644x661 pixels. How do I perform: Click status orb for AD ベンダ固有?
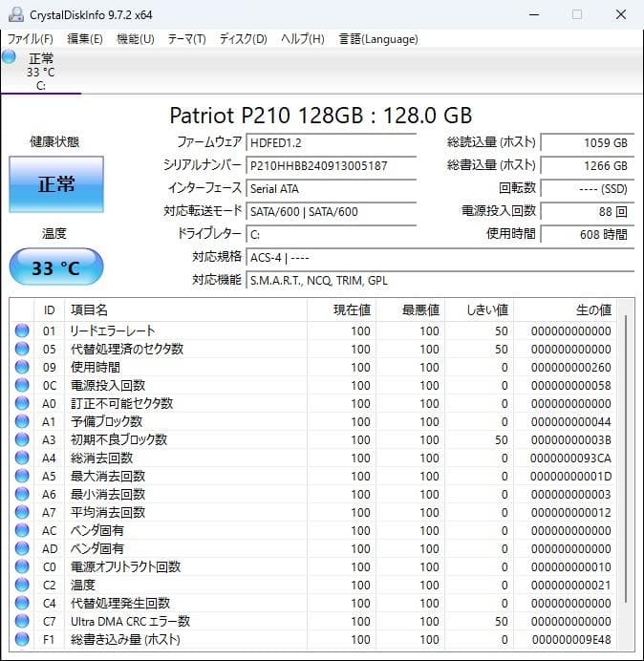[22, 548]
